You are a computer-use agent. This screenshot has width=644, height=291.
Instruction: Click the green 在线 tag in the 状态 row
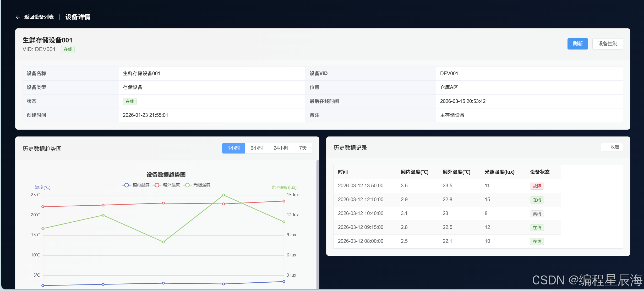click(x=130, y=101)
